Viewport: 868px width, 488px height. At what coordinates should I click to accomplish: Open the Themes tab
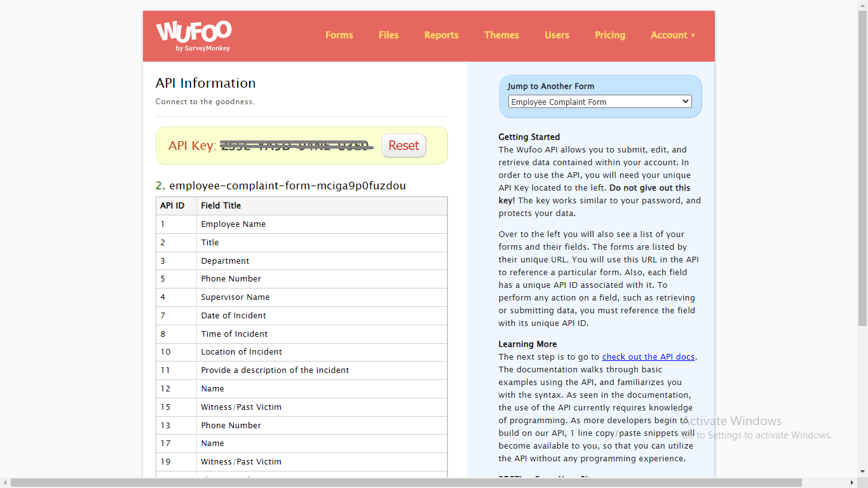(x=502, y=35)
